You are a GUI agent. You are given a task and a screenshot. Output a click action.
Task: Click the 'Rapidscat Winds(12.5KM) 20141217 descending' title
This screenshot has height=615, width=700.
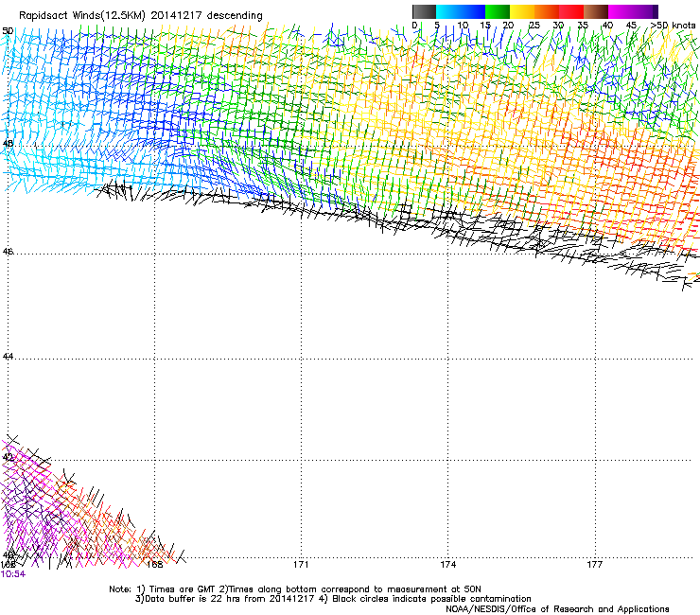coord(141,15)
